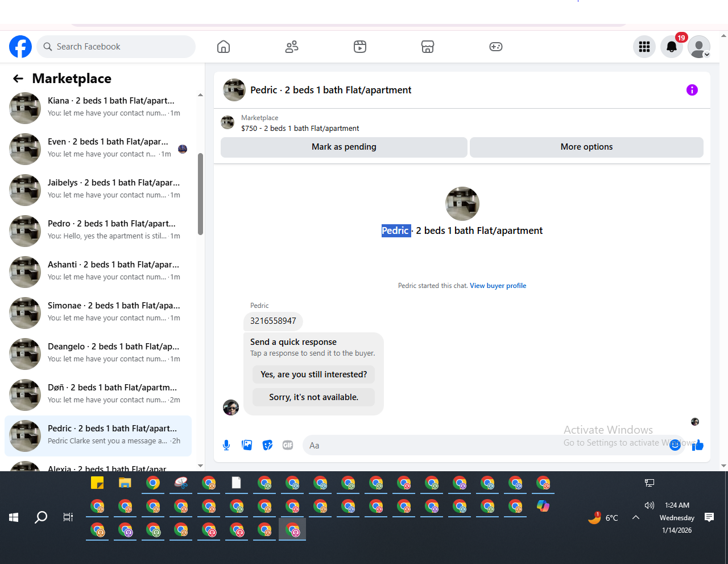Open the Marketplace storefront tab icon
This screenshot has height=564, width=728.
[x=428, y=47]
